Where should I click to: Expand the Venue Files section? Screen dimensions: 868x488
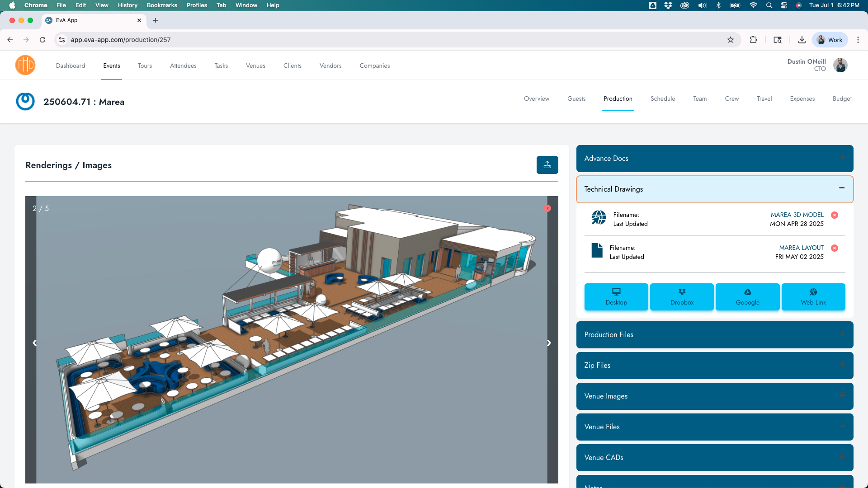click(715, 427)
